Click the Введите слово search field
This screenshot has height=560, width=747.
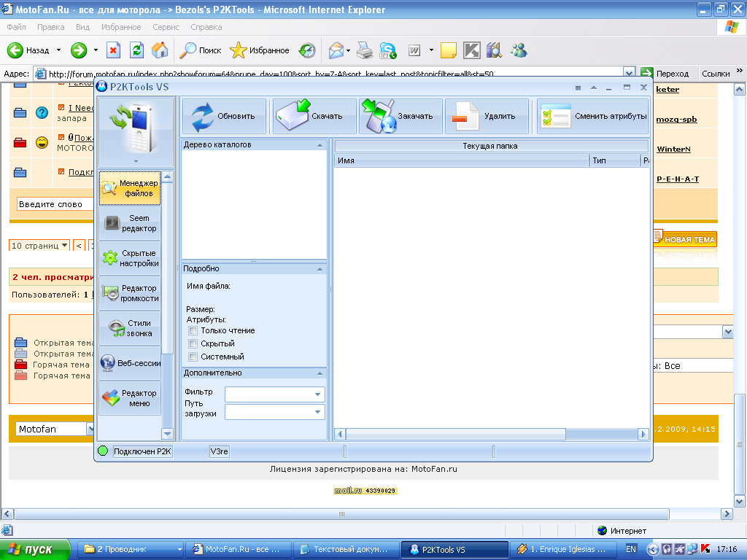coord(55,204)
